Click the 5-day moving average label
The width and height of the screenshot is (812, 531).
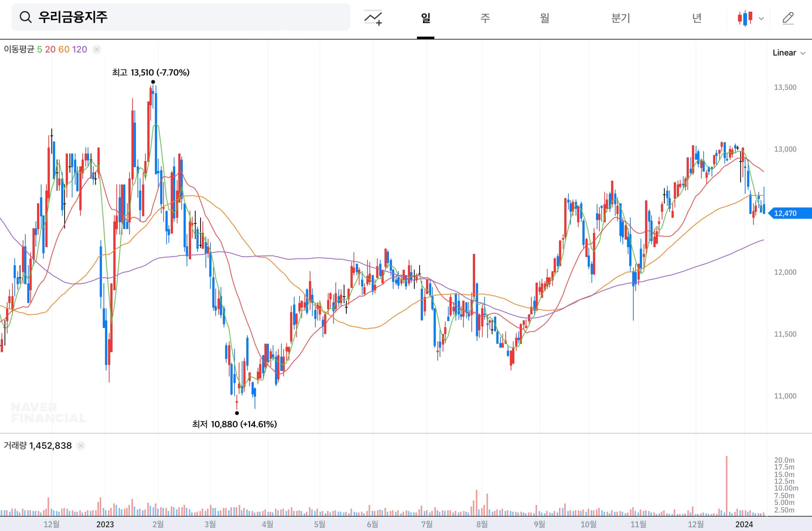tap(40, 49)
